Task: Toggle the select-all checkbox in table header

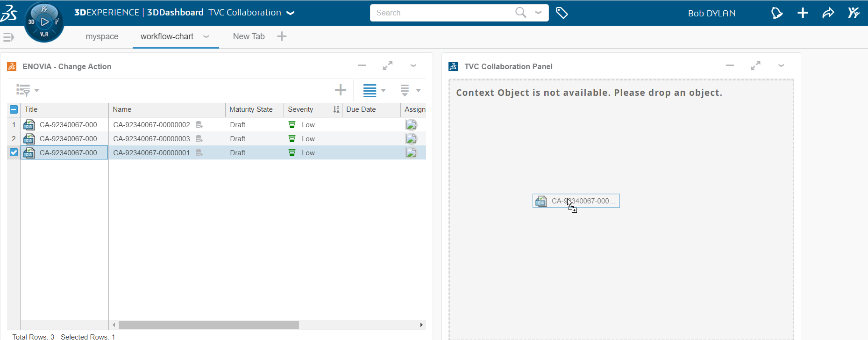Action: coord(14,109)
